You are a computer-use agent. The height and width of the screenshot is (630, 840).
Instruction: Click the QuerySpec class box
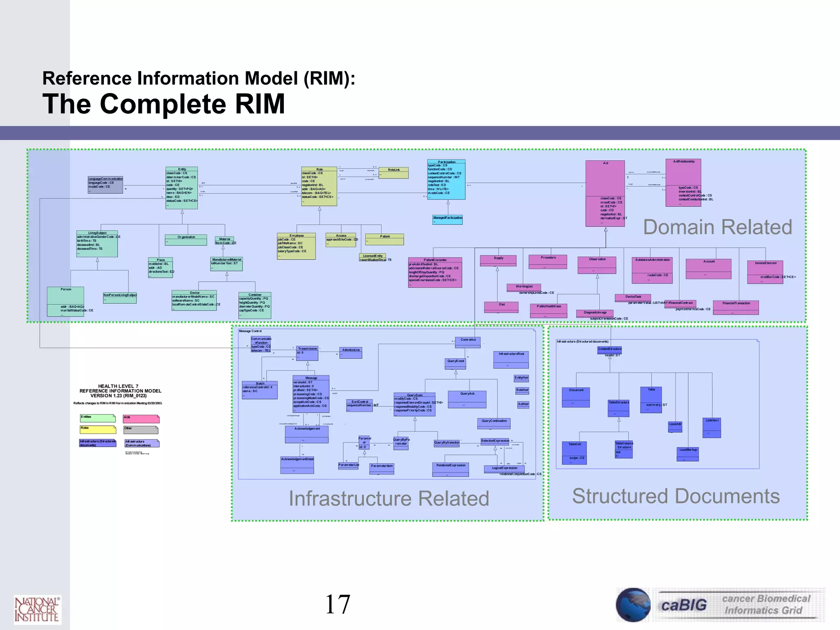point(415,404)
